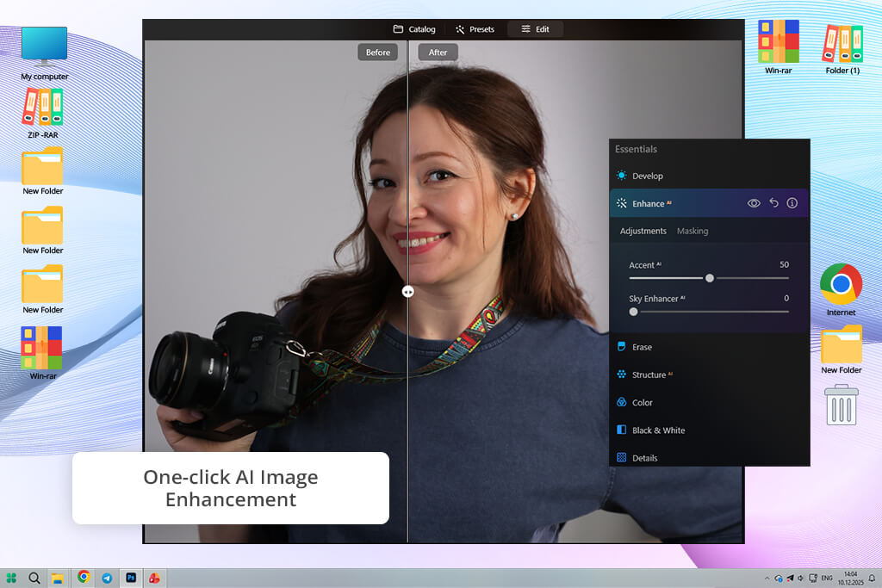Open Photoshop from the taskbar
The image size is (882, 588).
pos(131,578)
